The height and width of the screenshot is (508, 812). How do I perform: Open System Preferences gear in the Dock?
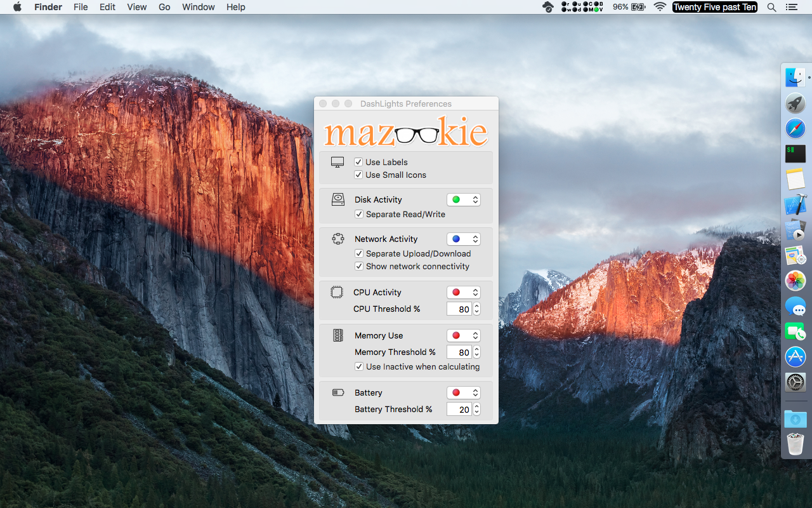(x=795, y=382)
